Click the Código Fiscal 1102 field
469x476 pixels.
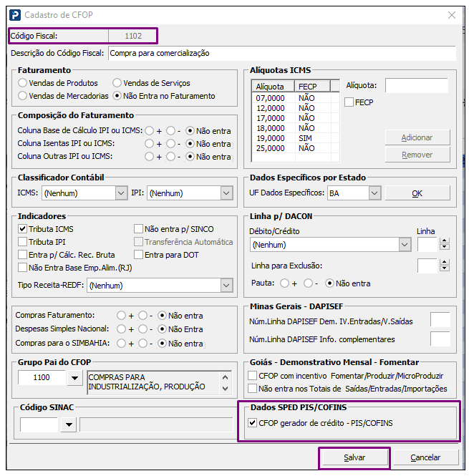[132, 36]
